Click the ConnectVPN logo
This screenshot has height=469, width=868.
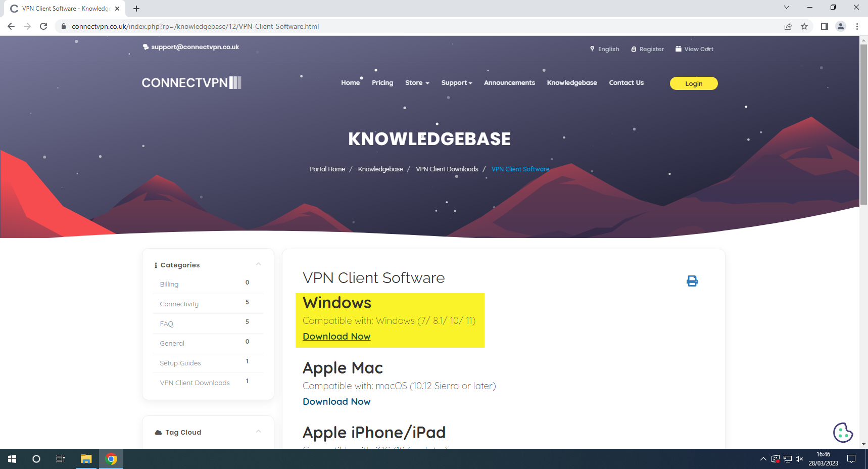coord(191,83)
